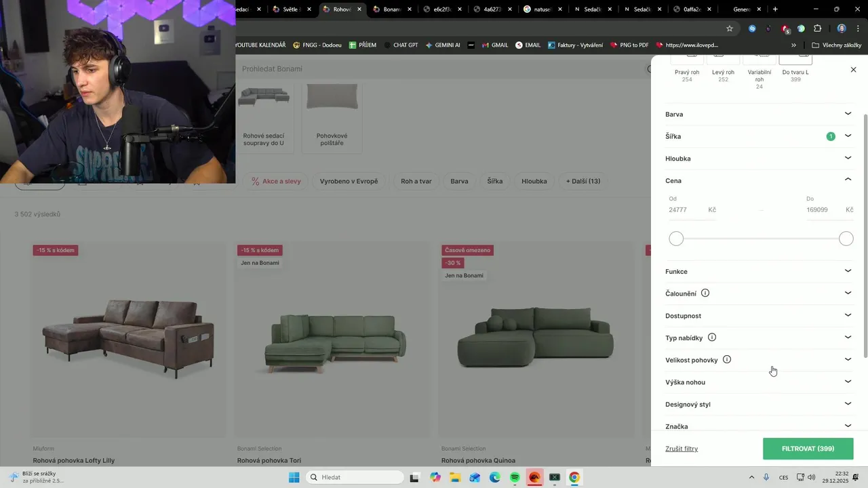Expand the Funkce filter section

point(758,271)
